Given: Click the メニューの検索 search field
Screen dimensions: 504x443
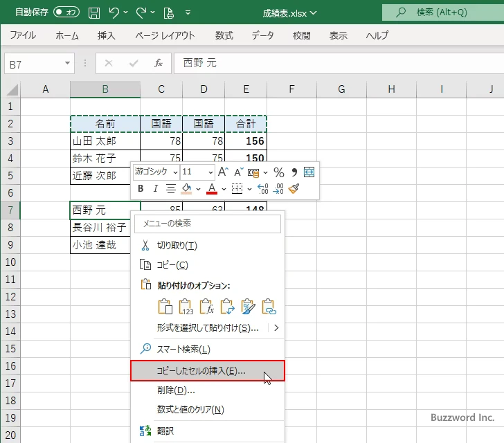Looking at the screenshot, I should 208,224.
